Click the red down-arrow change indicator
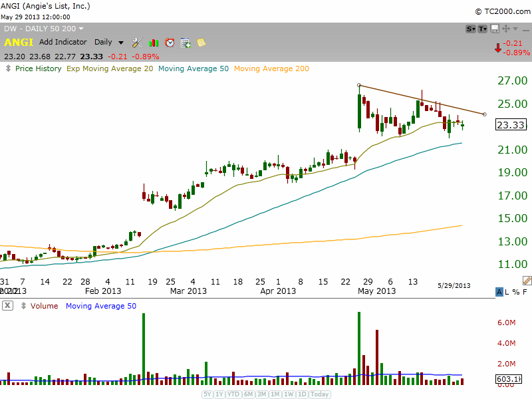Screen dimensions: 532x399 [x=497, y=48]
